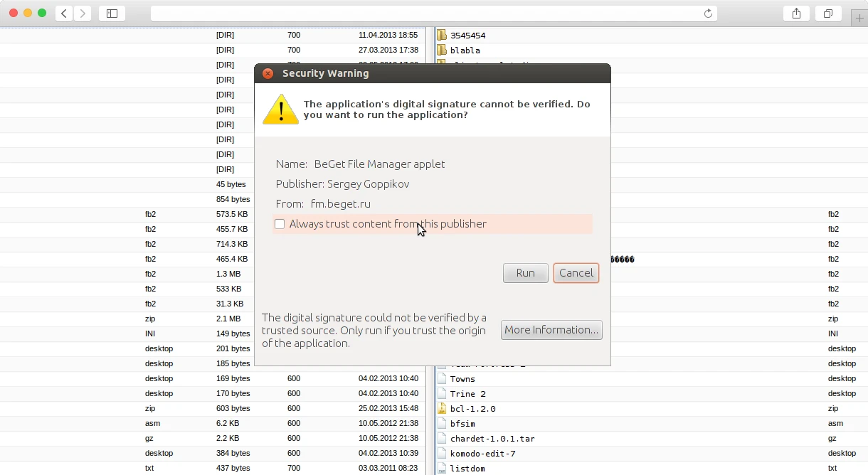Open the listdom text file
The height and width of the screenshot is (475, 868).
coord(470,469)
